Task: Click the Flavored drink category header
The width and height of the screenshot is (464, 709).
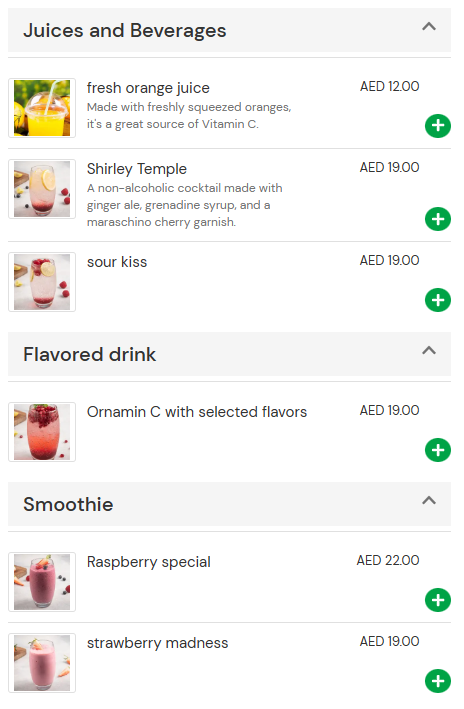Action: click(x=229, y=354)
